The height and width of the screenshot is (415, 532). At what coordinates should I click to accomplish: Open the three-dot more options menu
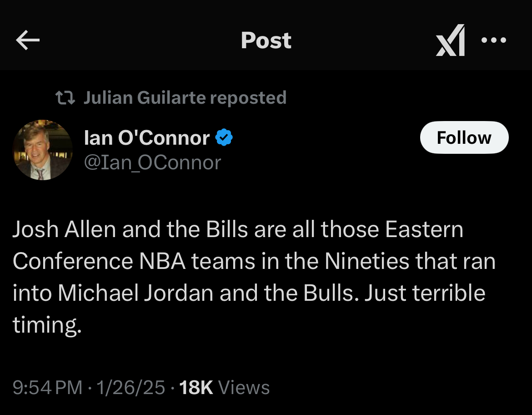coord(493,40)
